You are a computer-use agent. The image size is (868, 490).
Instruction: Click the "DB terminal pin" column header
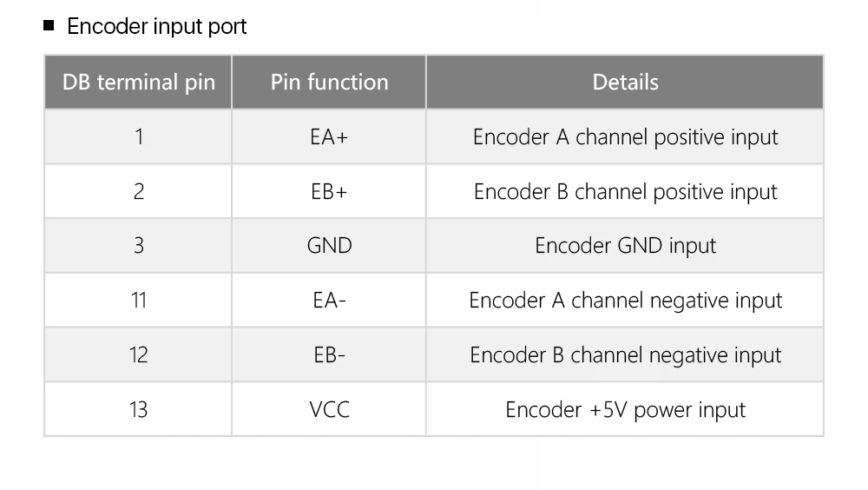tap(139, 83)
